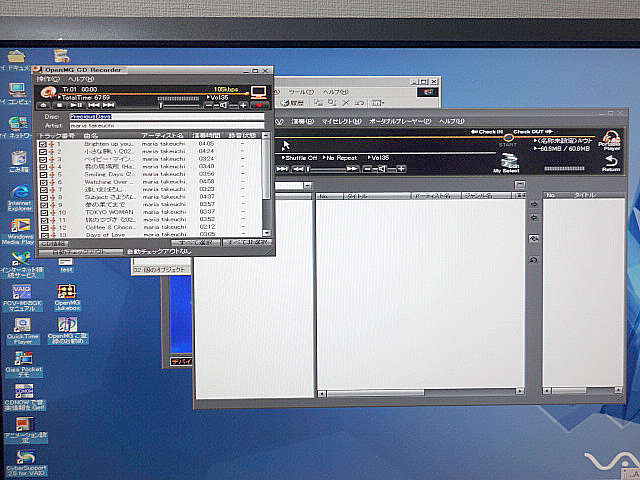Click the START circle button in Jukebox

(x=508, y=138)
